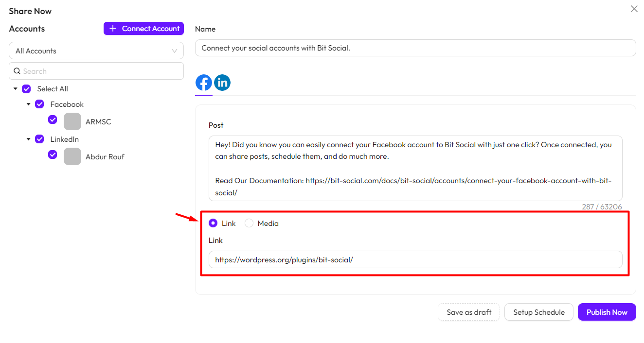Click the Abdur Rouf account avatar

[x=72, y=156]
